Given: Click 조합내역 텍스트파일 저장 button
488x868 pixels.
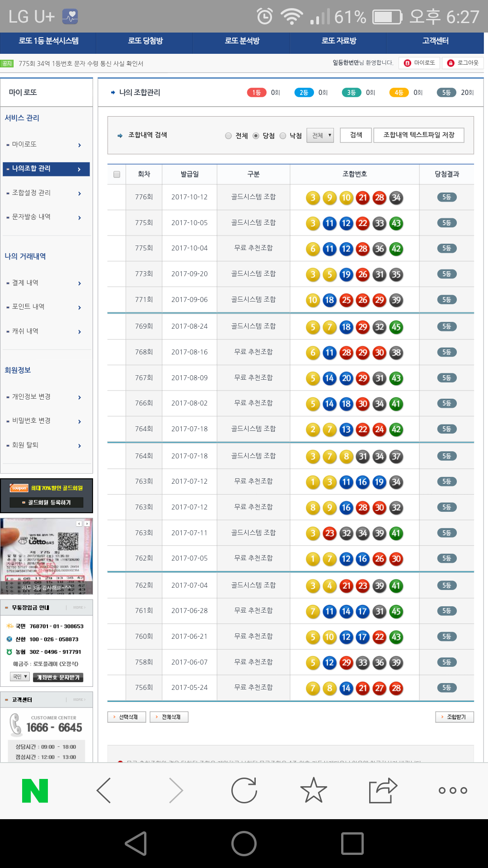Looking at the screenshot, I should [418, 135].
